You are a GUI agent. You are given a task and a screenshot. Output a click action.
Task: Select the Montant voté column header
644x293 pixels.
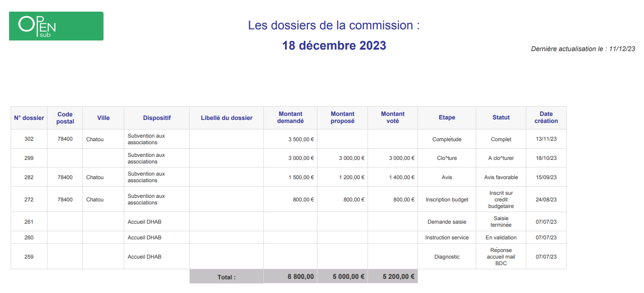[393, 118]
